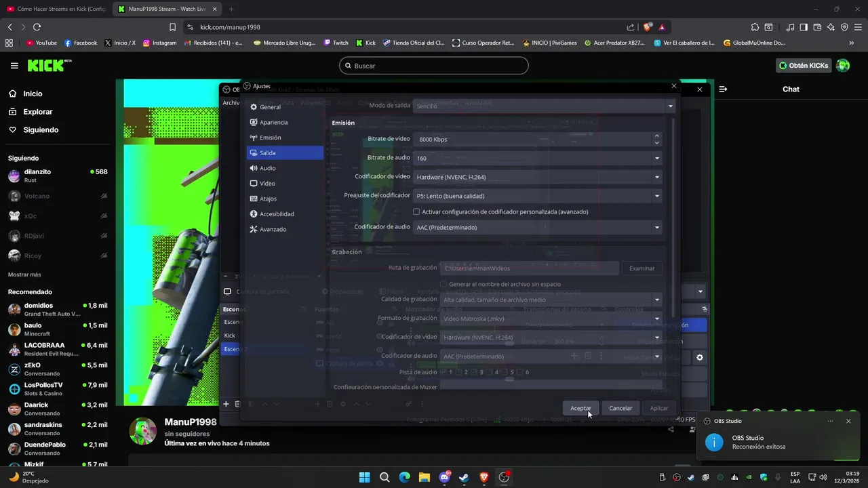This screenshot has width=868, height=488.
Task: Open Discord from the taskbar
Action: click(444, 477)
